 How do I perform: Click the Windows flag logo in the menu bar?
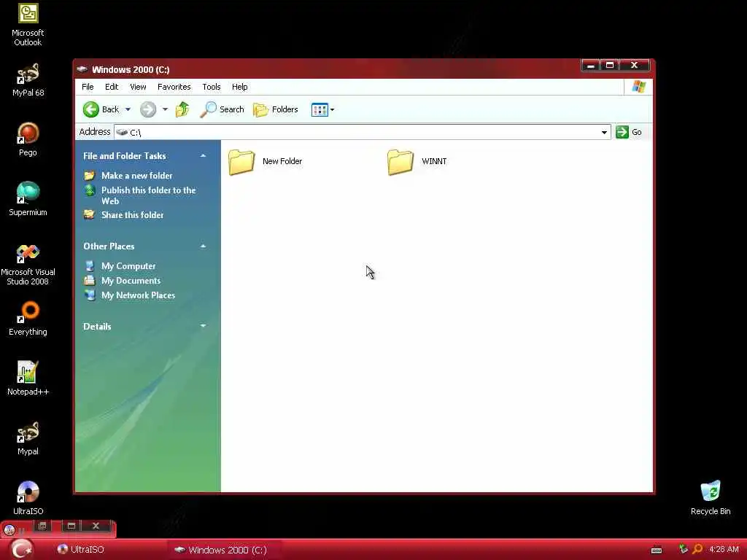[638, 87]
